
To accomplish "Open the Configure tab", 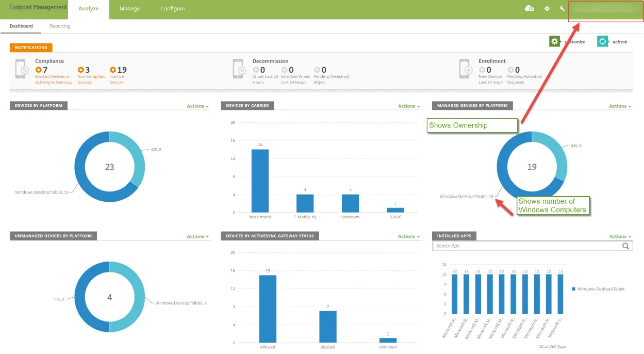I will (172, 9).
